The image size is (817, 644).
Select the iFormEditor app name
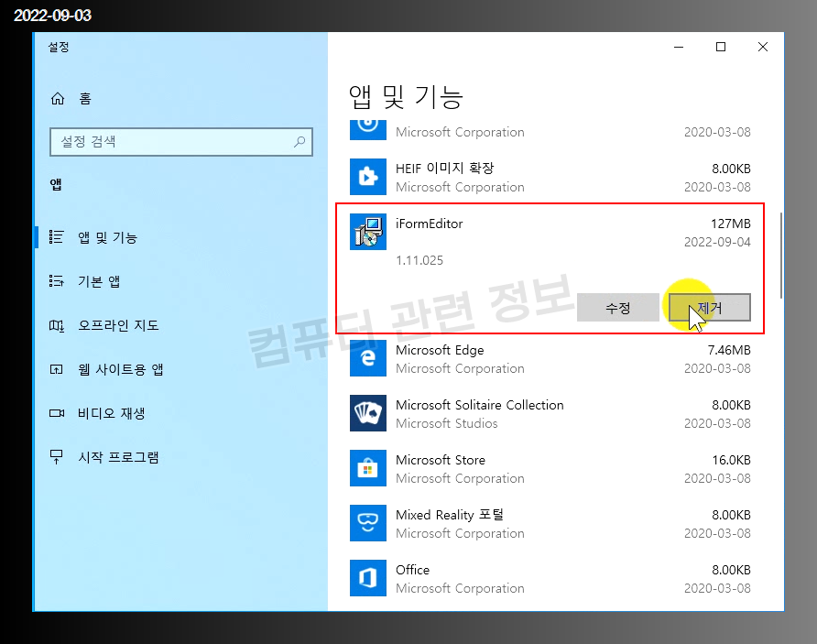pyautogui.click(x=429, y=224)
